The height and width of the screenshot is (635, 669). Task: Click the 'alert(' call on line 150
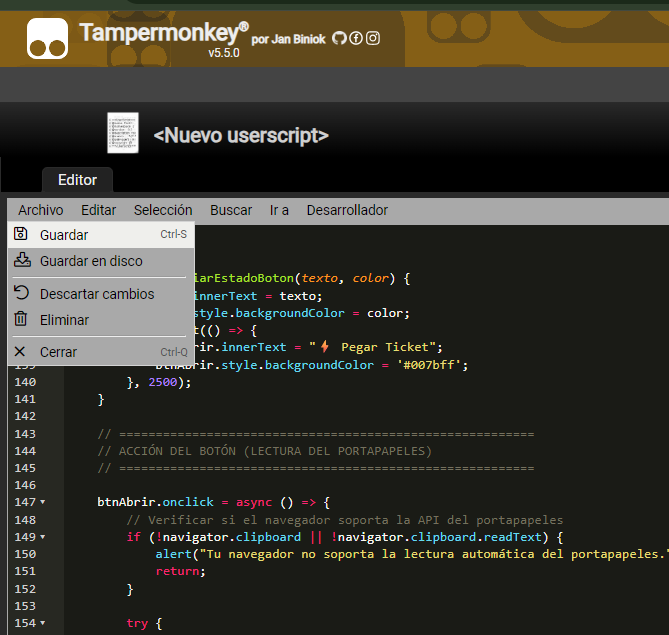(x=177, y=554)
